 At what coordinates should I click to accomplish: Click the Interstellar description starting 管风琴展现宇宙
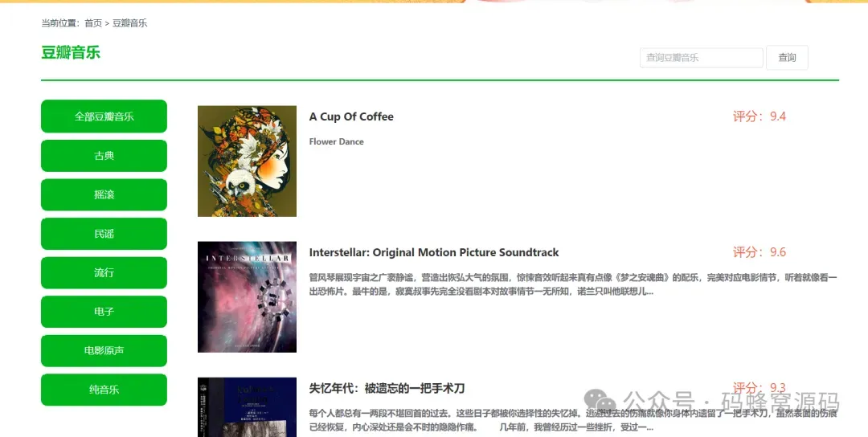574,284
